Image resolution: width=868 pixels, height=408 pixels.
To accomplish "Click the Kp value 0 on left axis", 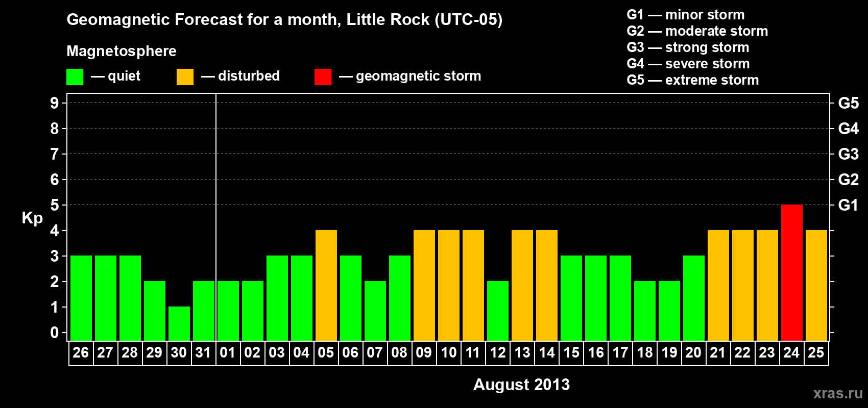I will point(55,333).
